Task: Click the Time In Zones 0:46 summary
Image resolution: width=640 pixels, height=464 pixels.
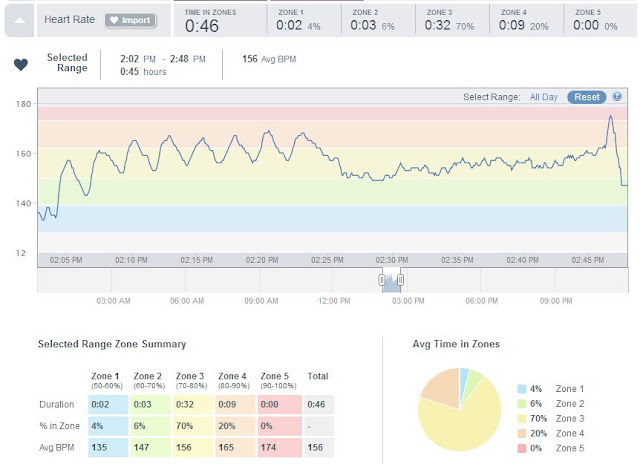Action: click(220, 20)
